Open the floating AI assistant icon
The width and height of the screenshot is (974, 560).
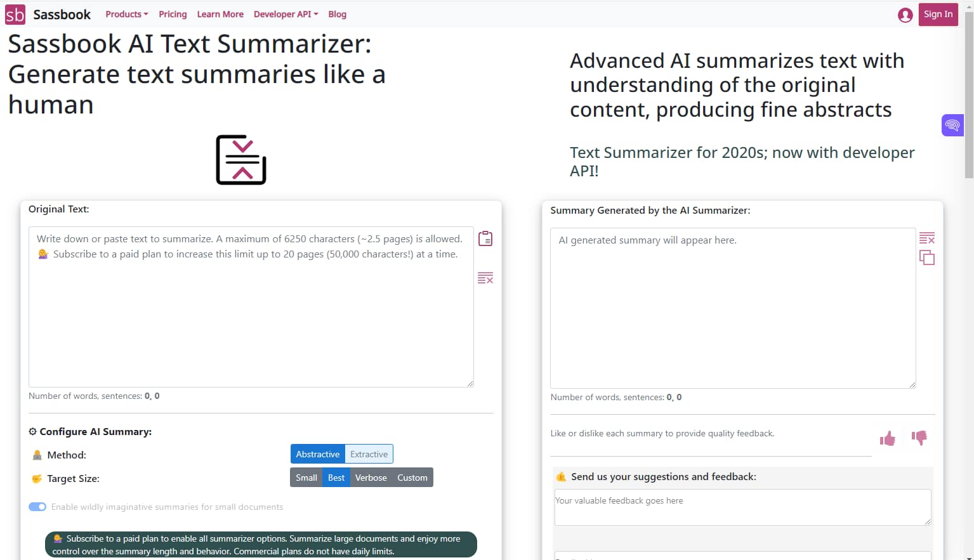(952, 125)
